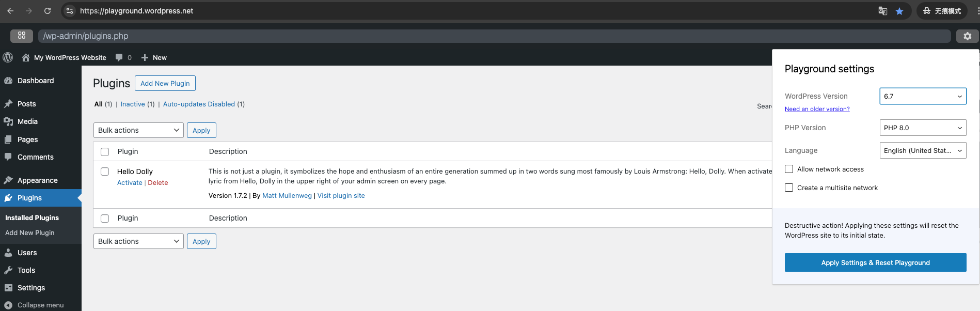Screen dimensions: 980x311
Task: Go to Settings in the sidebar menu
Action: click(x=31, y=288)
